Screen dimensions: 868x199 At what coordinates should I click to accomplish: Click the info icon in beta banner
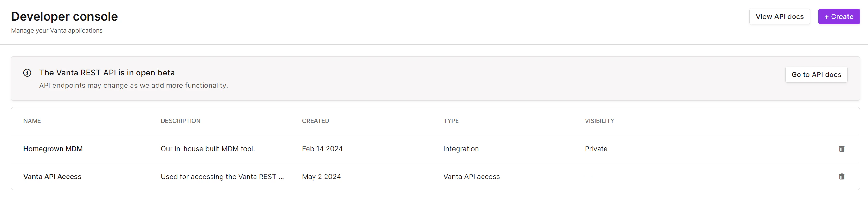[x=27, y=73]
